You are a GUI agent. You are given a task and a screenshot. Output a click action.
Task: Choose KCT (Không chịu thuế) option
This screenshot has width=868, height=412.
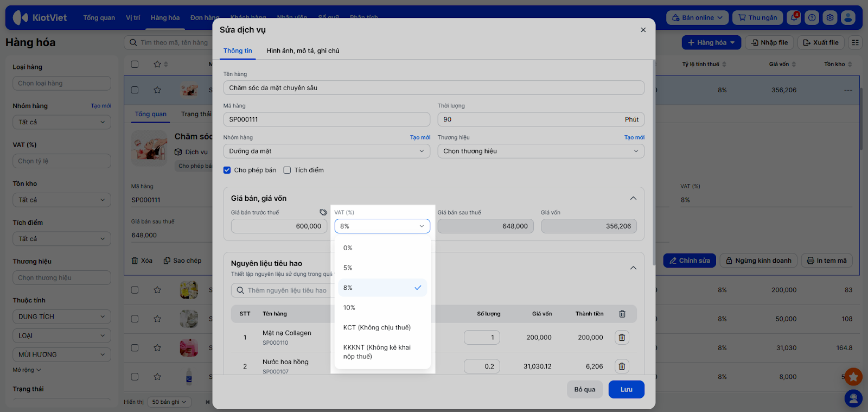click(377, 328)
